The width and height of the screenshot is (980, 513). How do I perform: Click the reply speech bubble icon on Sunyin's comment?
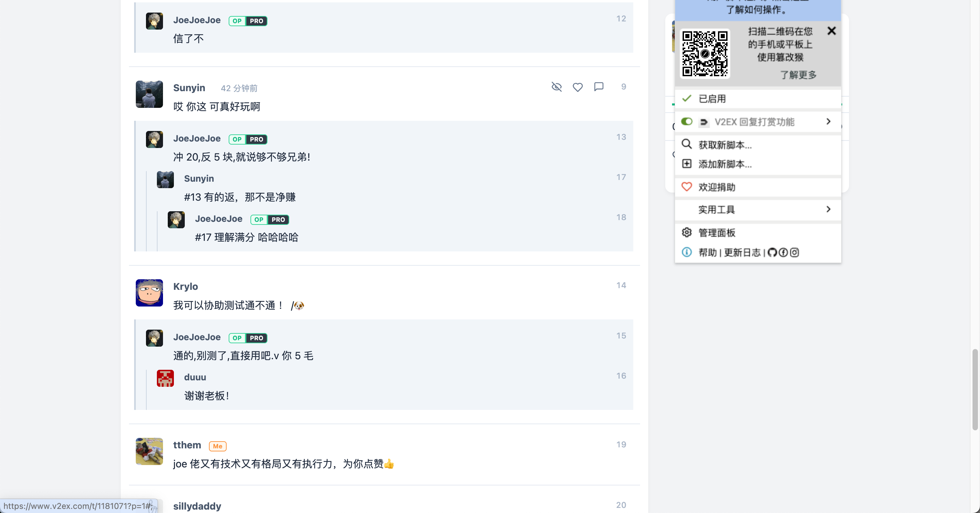599,87
